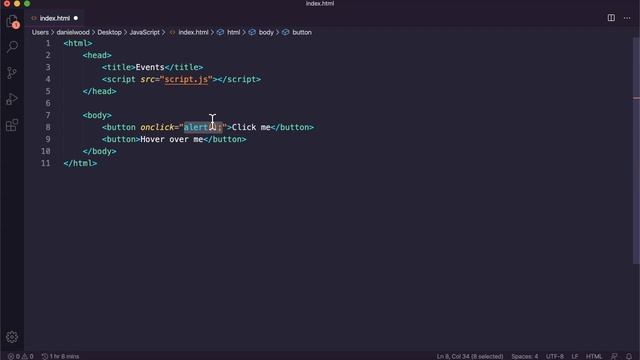This screenshot has width=640, height=360.
Task: Click the 'Hover over me' text on line 9
Action: [171, 139]
